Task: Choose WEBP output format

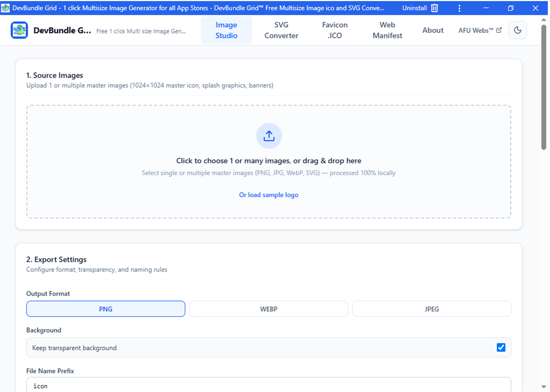Action: pyautogui.click(x=269, y=309)
